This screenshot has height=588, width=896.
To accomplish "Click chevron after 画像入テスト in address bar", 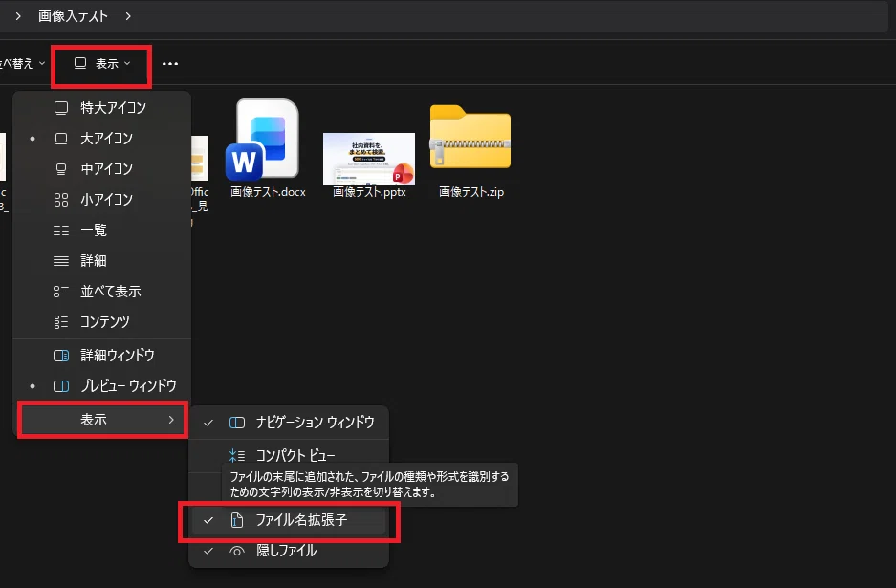I will click(x=128, y=16).
